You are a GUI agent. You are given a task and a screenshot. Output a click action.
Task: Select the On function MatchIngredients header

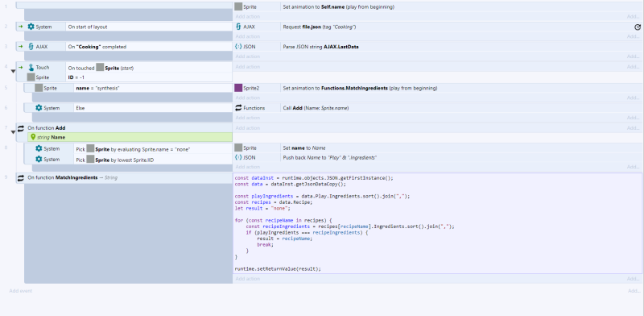pos(124,177)
